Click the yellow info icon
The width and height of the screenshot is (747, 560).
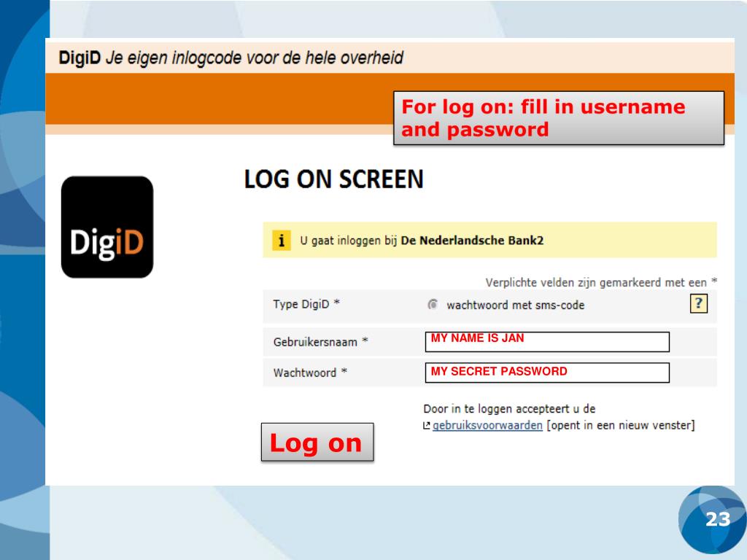pyautogui.click(x=281, y=240)
